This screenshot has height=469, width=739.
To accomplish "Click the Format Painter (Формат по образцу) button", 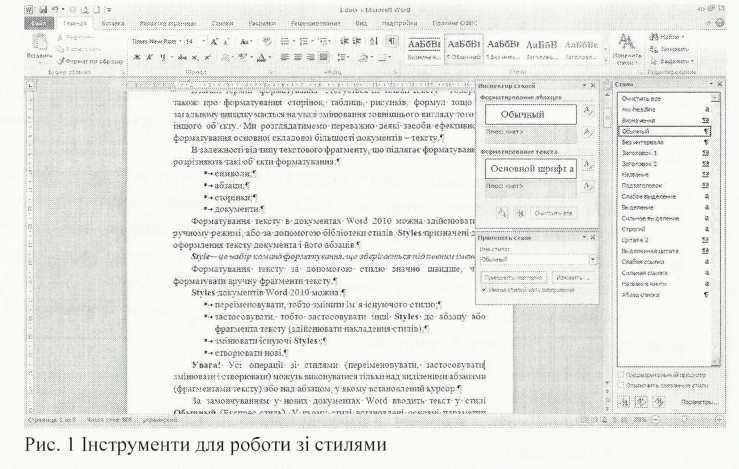I will point(90,61).
